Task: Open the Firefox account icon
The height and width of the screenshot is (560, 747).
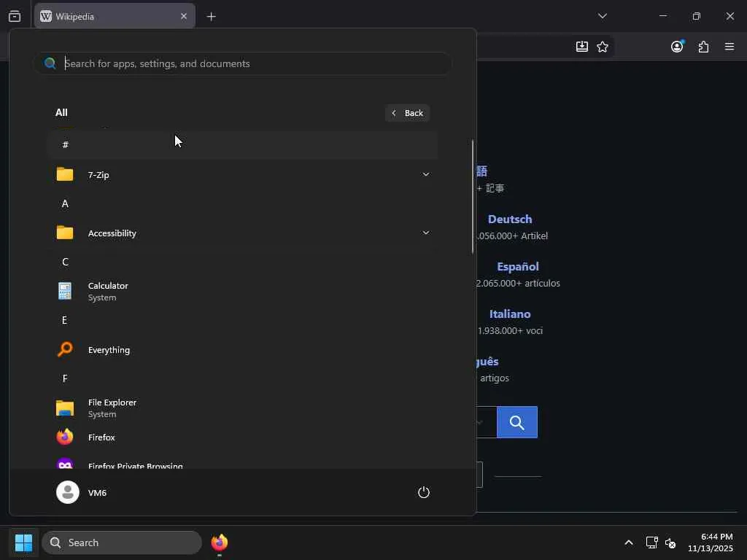Action: (x=677, y=46)
